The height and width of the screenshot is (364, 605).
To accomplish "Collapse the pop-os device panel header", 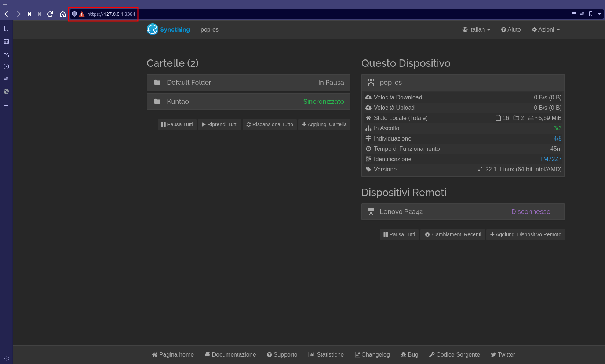I will [x=463, y=83].
